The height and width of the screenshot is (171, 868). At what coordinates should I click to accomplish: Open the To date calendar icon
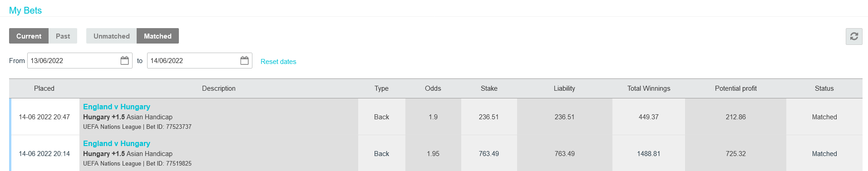coord(244,60)
